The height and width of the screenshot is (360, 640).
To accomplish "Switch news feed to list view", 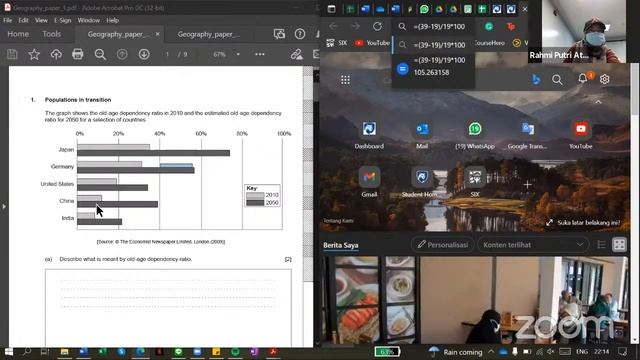I will click(601, 244).
